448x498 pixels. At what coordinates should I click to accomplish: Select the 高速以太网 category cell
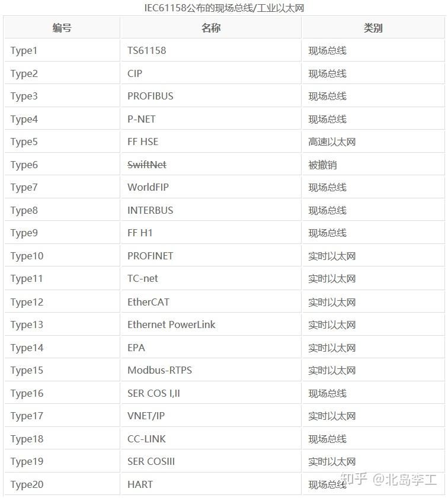click(332, 142)
